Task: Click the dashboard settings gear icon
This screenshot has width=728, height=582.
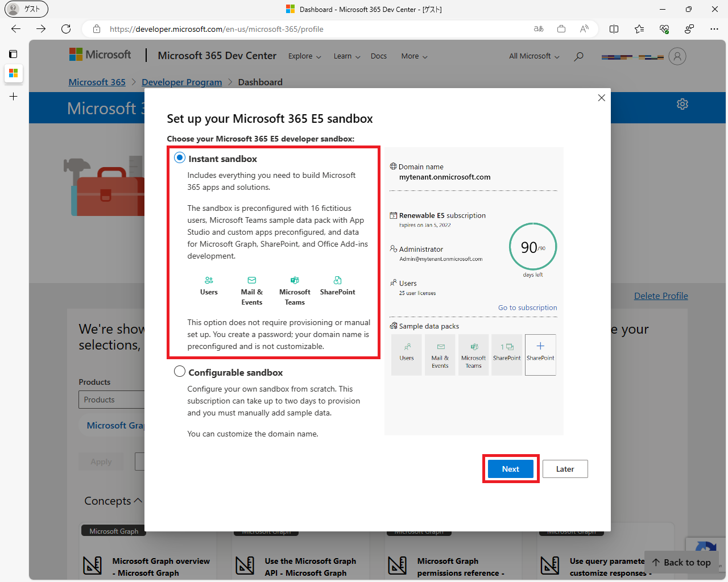Action: coord(682,104)
